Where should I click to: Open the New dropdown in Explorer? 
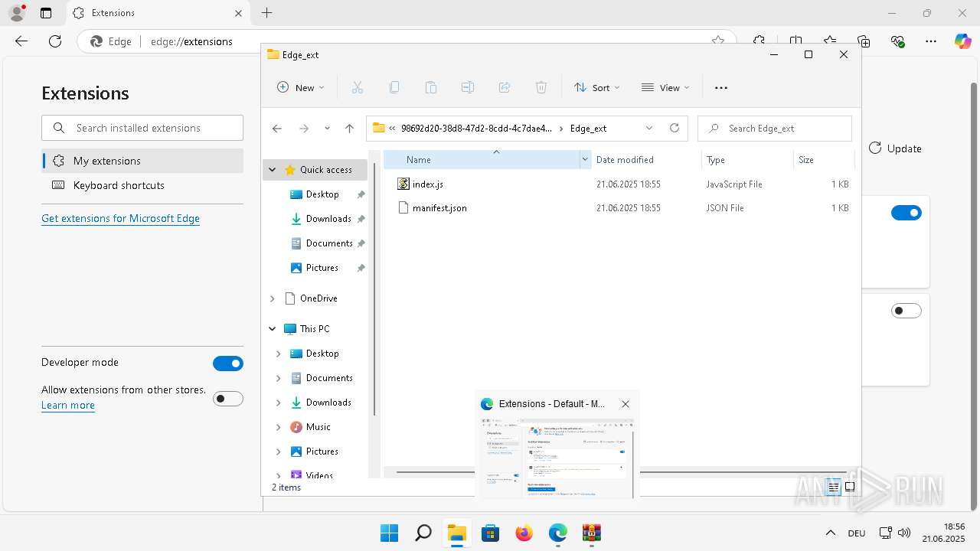(x=301, y=88)
